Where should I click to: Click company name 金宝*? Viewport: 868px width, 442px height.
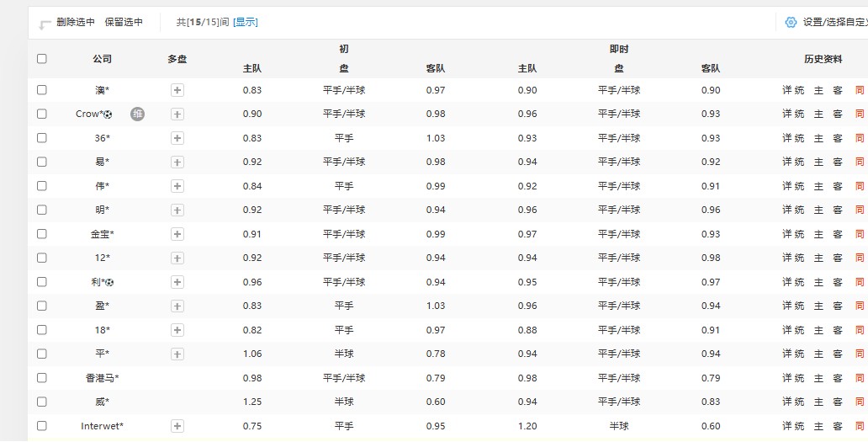pyautogui.click(x=103, y=234)
